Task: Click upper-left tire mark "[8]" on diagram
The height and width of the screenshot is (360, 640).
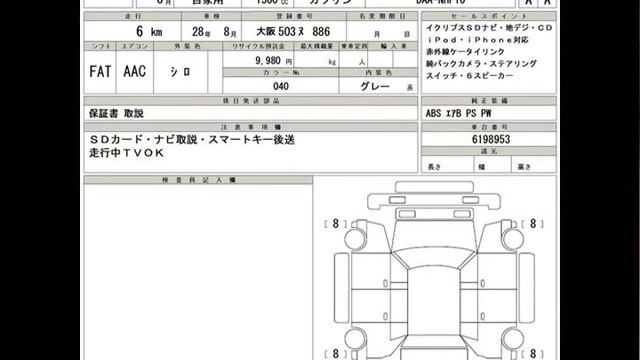Action: (336, 224)
